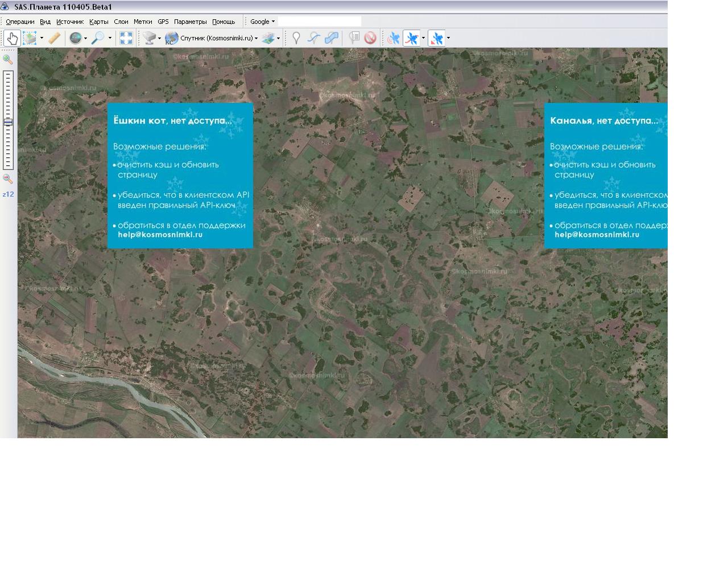Click the add polygon icon

[x=332, y=38]
